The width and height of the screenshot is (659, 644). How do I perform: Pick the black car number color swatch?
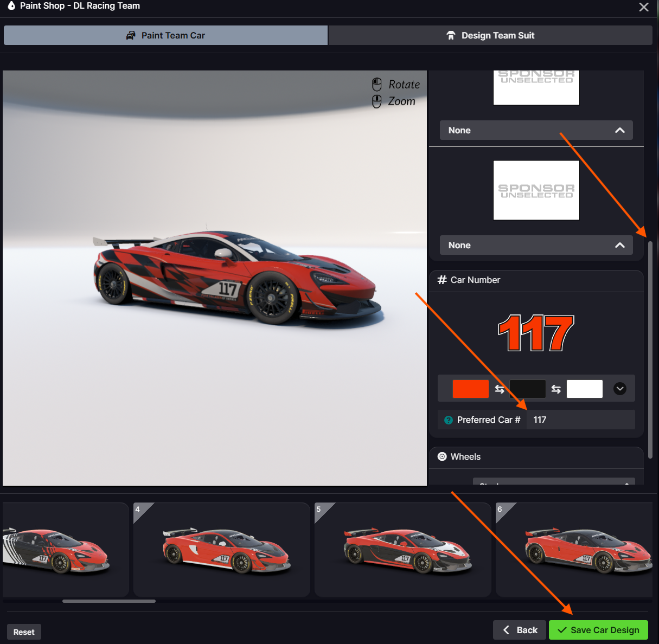pyautogui.click(x=527, y=389)
